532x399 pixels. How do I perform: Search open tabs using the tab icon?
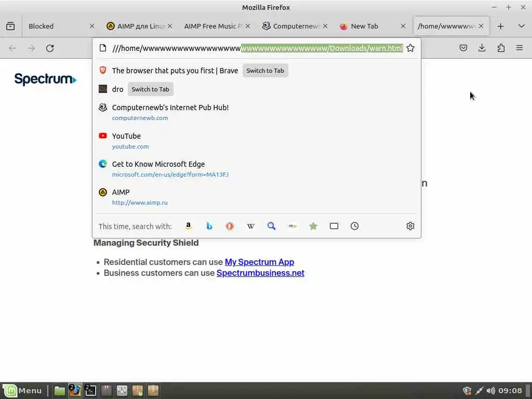pyautogui.click(x=334, y=226)
